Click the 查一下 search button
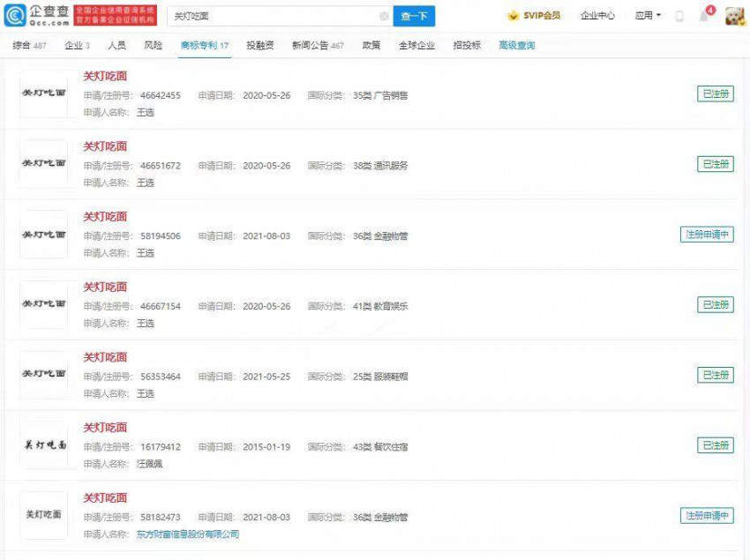Image resolution: width=750 pixels, height=560 pixels. [x=414, y=16]
